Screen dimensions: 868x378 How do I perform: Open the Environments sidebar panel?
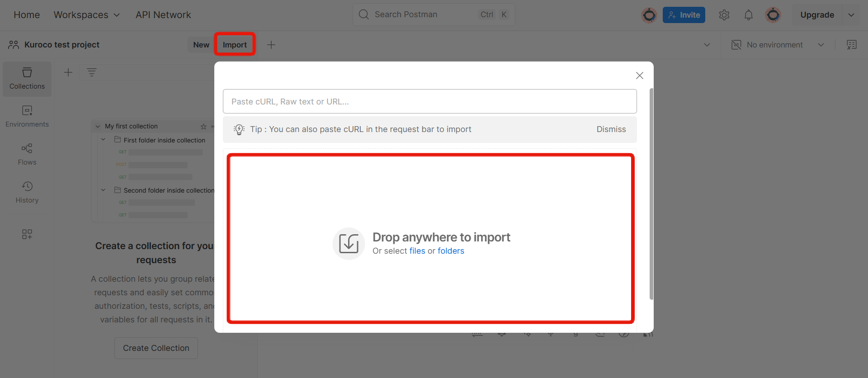(x=27, y=117)
